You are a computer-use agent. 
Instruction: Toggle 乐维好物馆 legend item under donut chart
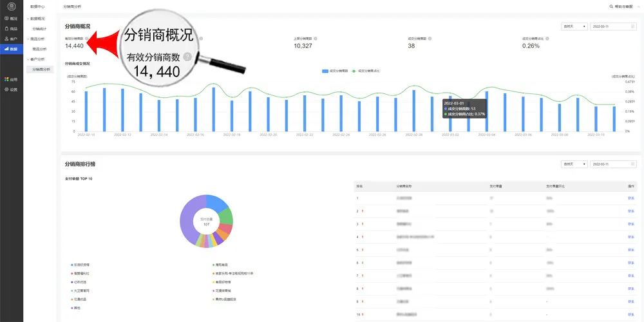coord(80,265)
